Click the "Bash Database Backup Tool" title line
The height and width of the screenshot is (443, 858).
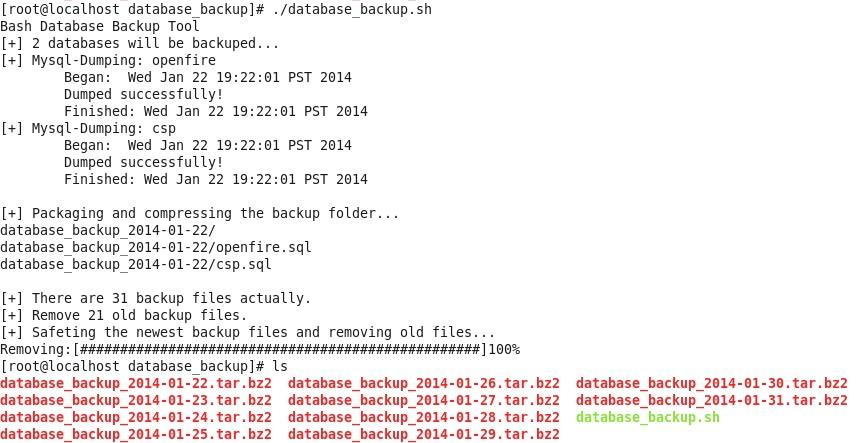point(100,26)
